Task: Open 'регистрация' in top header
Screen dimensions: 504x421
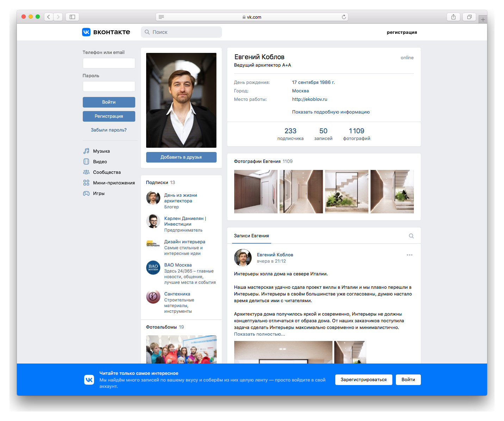Action: [x=402, y=32]
